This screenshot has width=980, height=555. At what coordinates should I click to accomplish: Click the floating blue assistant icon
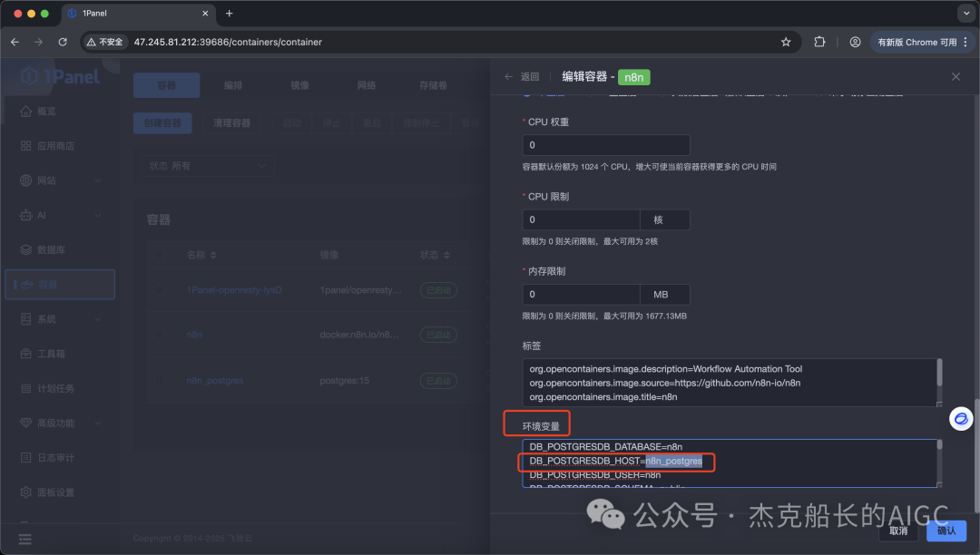(x=961, y=418)
